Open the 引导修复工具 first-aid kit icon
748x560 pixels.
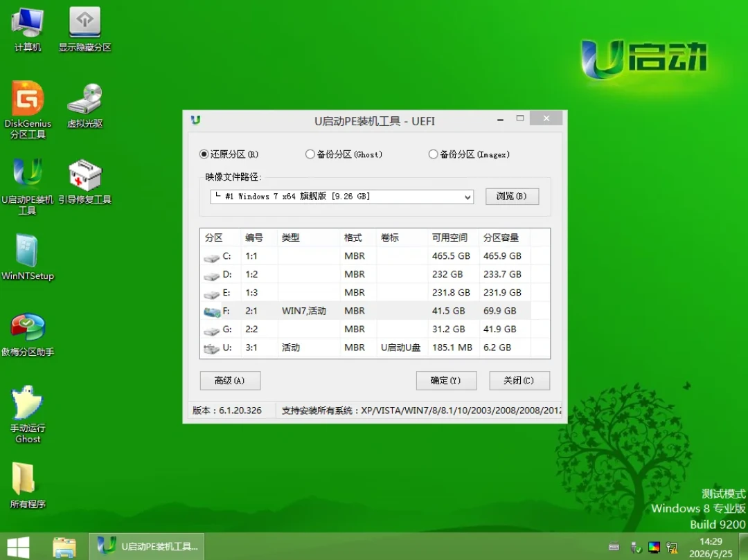(x=85, y=182)
